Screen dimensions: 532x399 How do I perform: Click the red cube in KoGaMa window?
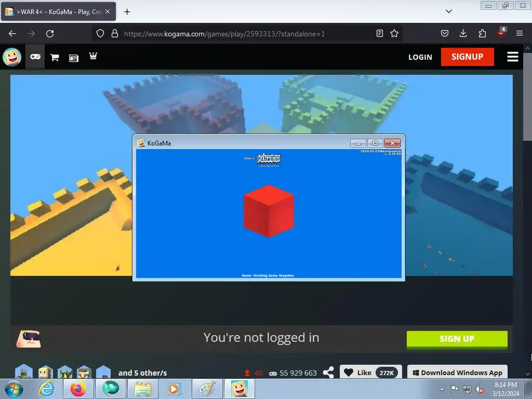click(269, 211)
